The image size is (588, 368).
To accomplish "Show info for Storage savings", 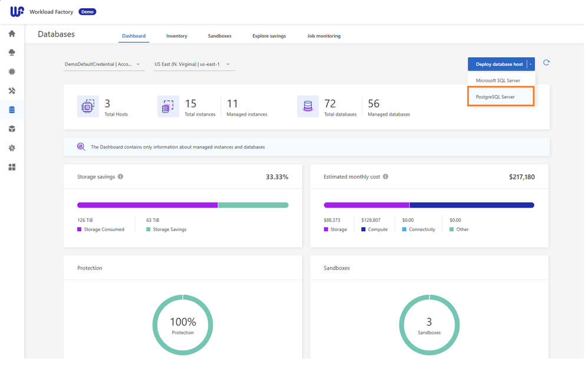I will coord(120,177).
